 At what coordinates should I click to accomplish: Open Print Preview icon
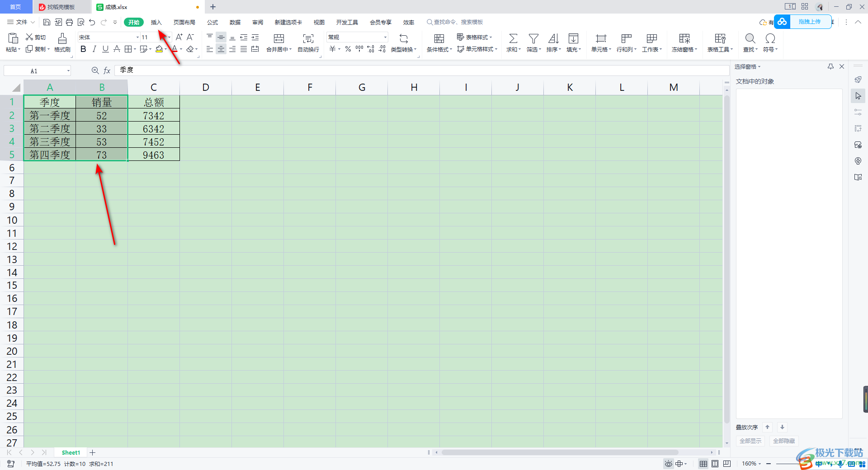(x=81, y=22)
